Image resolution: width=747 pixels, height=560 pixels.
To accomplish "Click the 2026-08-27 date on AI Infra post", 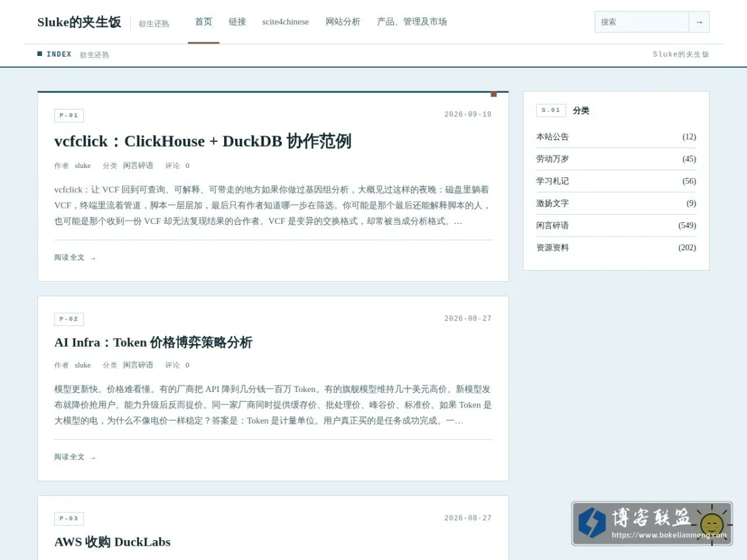I will point(468,319).
